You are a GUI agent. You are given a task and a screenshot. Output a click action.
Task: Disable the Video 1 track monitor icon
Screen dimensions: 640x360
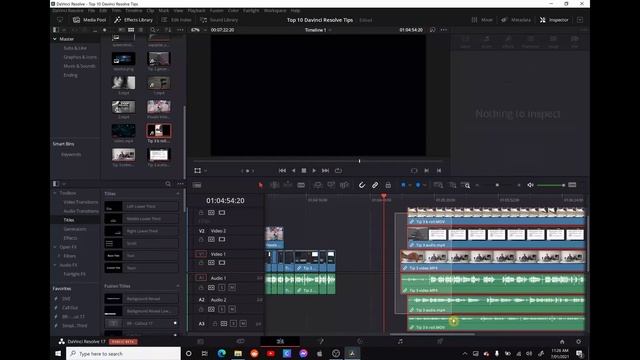222,263
